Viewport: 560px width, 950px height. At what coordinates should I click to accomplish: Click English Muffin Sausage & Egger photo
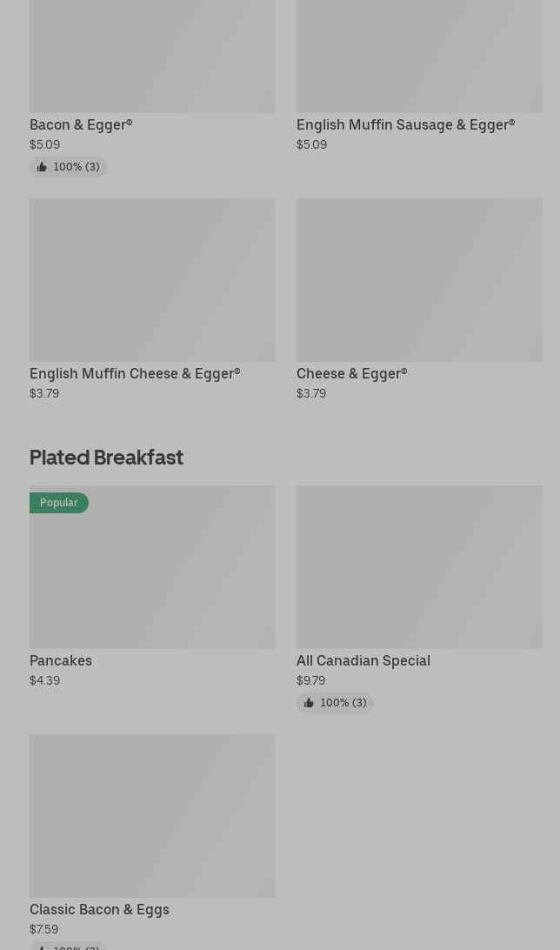click(419, 56)
